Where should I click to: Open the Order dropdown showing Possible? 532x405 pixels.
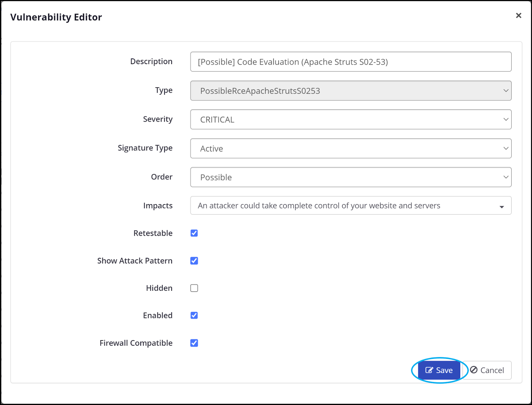(351, 177)
